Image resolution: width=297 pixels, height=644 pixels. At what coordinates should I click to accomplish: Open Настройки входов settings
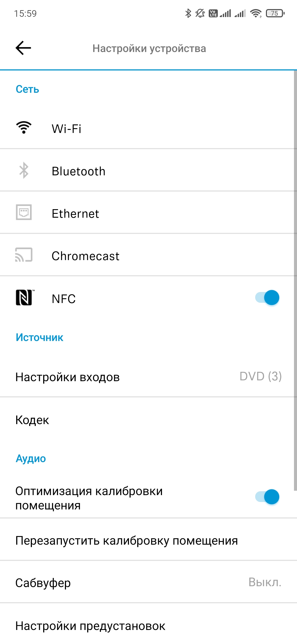[68, 377]
